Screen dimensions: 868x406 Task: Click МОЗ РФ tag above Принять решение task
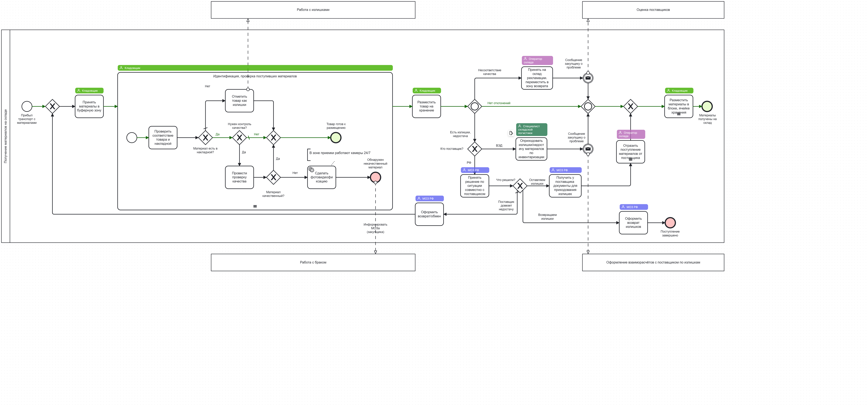pos(475,170)
